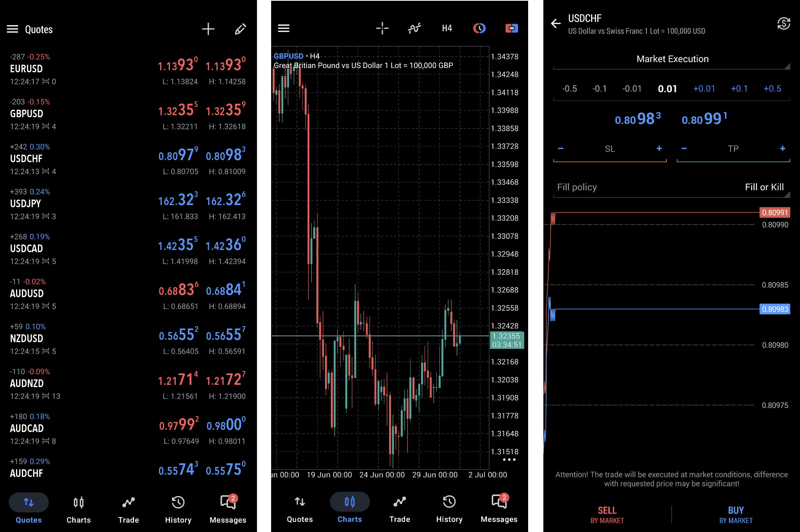Tap the 0.80983 bid price tag on tick chart
The height and width of the screenshot is (532, 800).
pyautogui.click(x=775, y=309)
